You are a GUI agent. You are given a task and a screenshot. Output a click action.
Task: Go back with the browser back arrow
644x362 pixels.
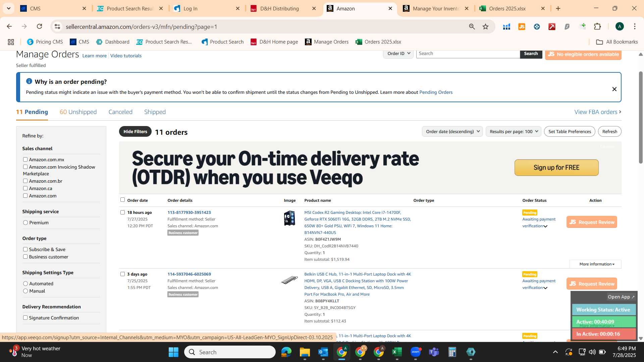point(9,26)
